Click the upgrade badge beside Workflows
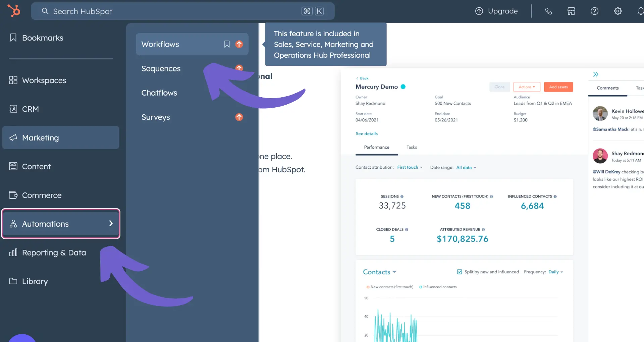 (x=239, y=44)
